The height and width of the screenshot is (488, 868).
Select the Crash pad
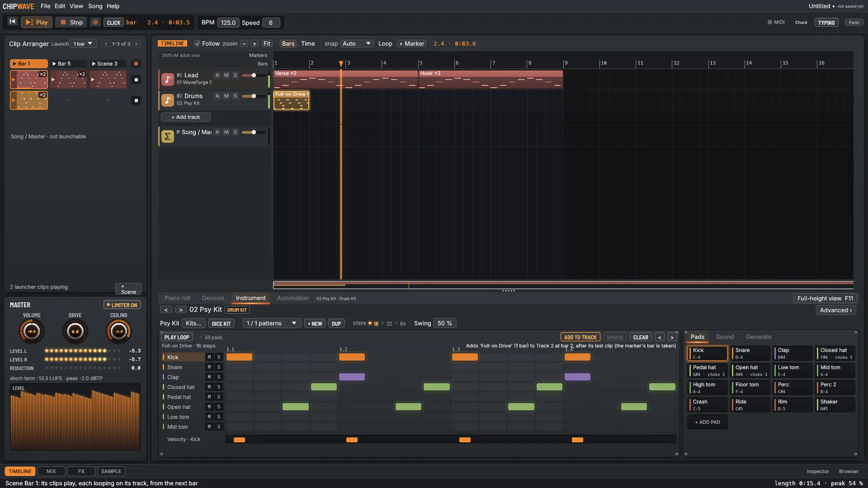pyautogui.click(x=707, y=404)
